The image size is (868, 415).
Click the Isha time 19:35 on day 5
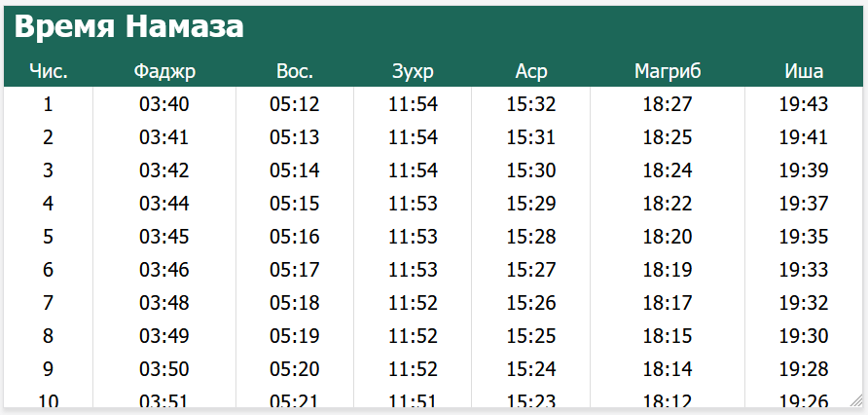[x=804, y=237]
